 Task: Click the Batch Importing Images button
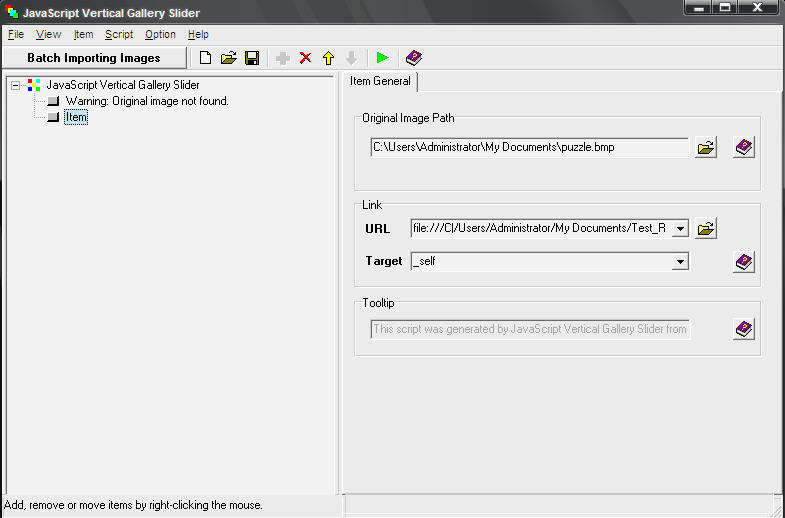coord(94,58)
